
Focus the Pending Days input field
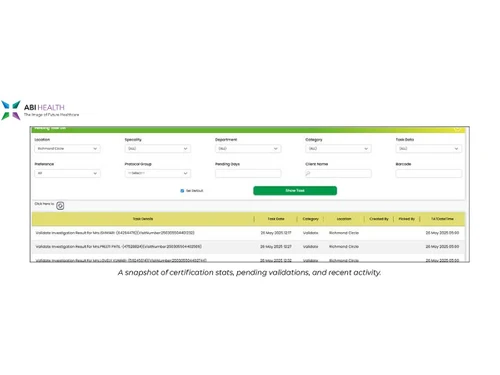[x=248, y=173]
